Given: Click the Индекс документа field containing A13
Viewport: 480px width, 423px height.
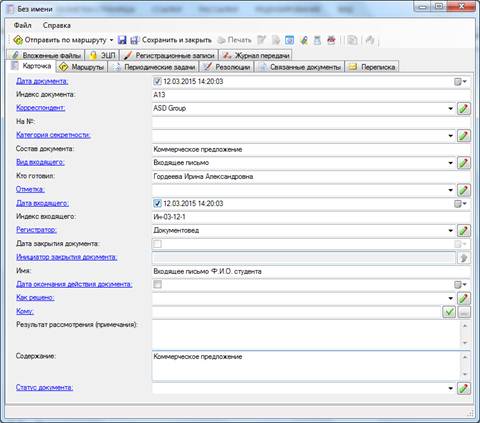Looking at the screenshot, I should (311, 95).
